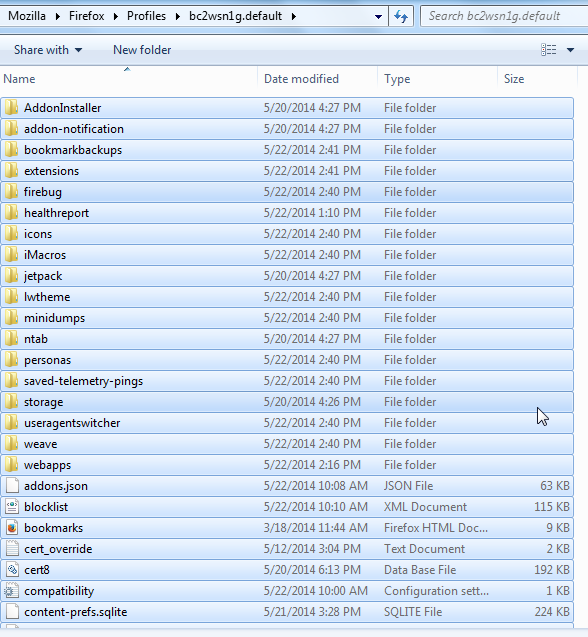Image resolution: width=588 pixels, height=637 pixels.
Task: Click the iMacros folder icon
Action: (12, 255)
